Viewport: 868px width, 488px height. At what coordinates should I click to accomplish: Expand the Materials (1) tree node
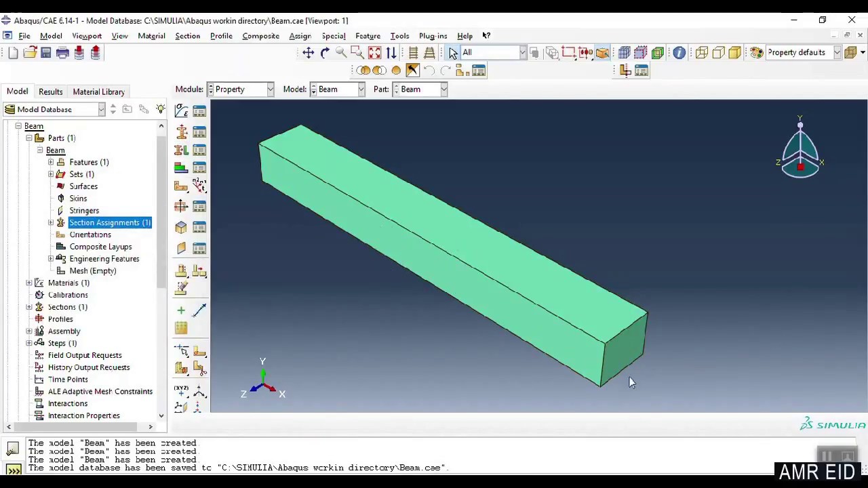click(x=29, y=283)
